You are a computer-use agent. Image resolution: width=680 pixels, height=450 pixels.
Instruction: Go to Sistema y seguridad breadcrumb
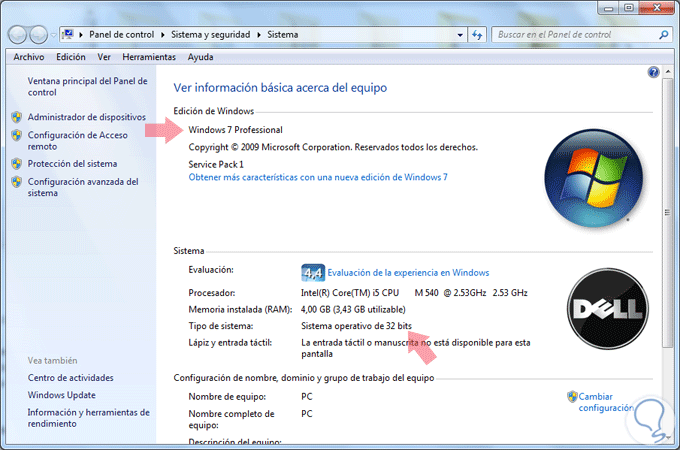(210, 35)
